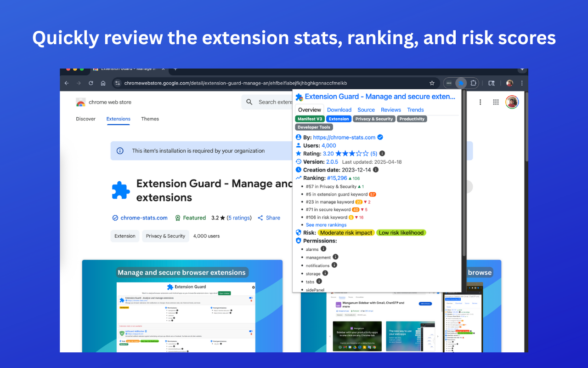The image size is (588, 368).
Task: Go to the Discover store tab
Action: point(86,119)
